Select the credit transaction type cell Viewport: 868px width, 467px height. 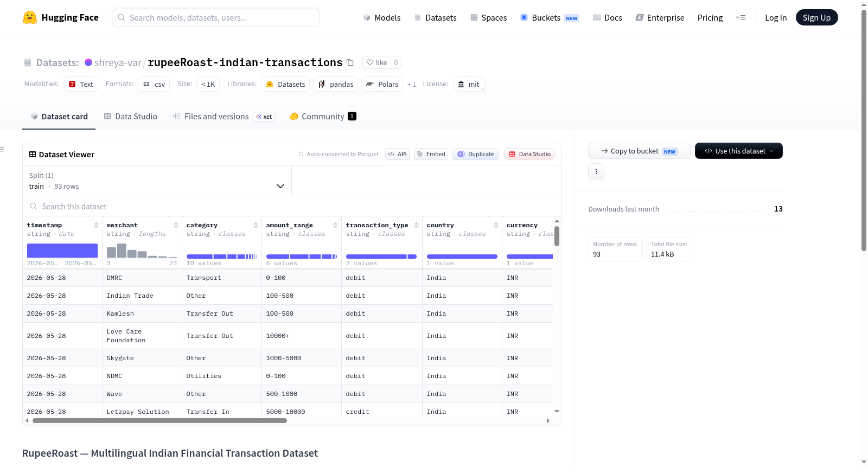click(x=382, y=412)
